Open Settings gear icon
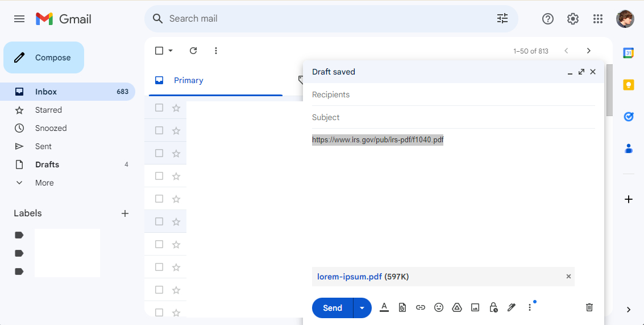Image resolution: width=644 pixels, height=325 pixels. (573, 19)
